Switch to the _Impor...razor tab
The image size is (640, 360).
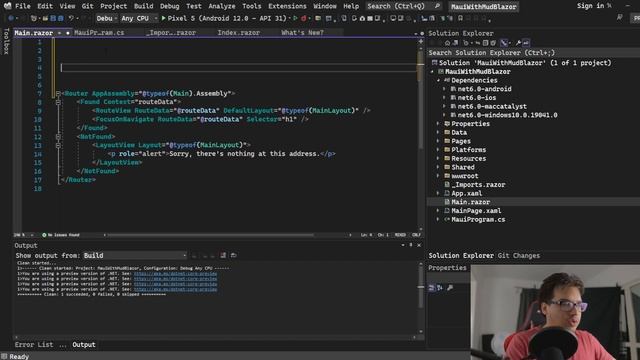pos(171,33)
